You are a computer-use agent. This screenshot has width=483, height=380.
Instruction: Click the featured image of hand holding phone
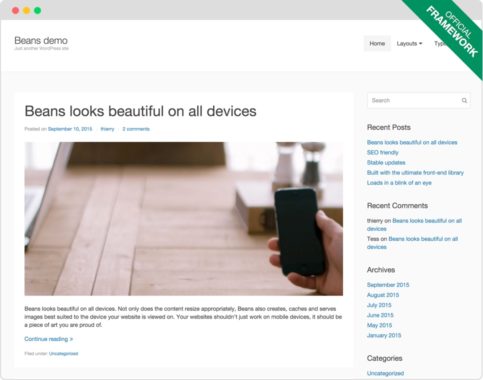tap(184, 219)
